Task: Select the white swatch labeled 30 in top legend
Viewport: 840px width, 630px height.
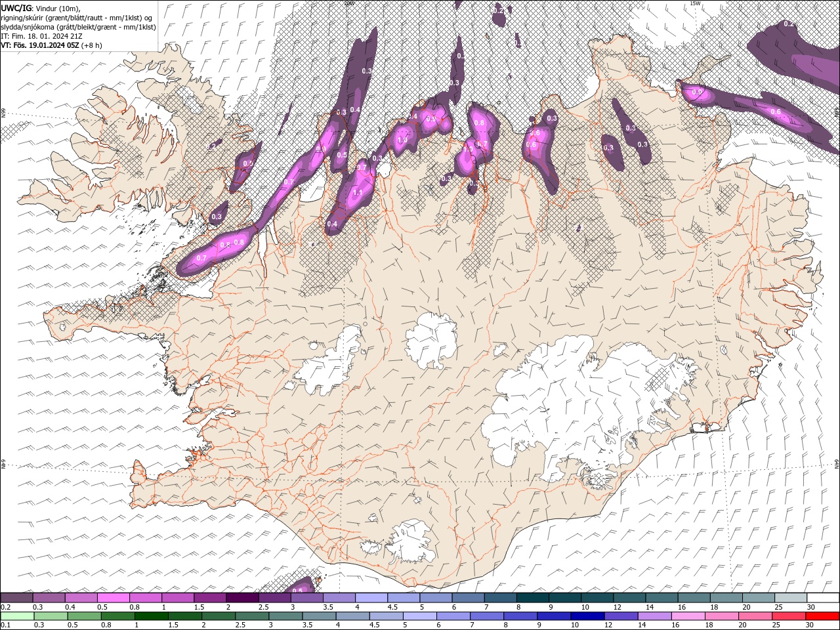Action: coord(822,598)
